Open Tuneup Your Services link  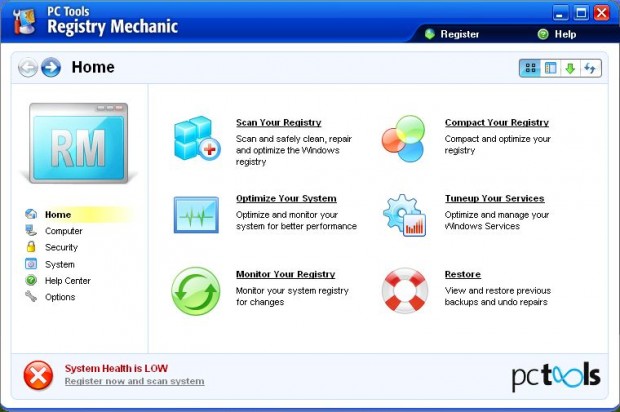[495, 198]
